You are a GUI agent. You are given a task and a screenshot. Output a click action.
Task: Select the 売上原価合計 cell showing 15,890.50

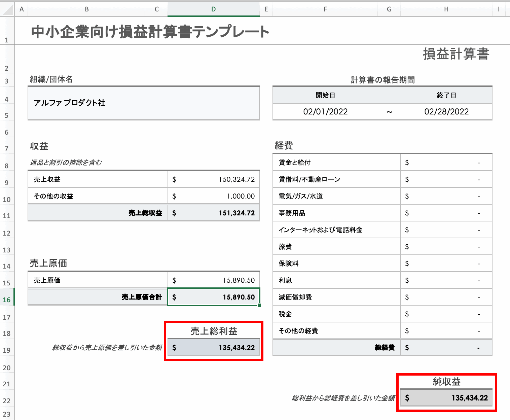point(213,297)
